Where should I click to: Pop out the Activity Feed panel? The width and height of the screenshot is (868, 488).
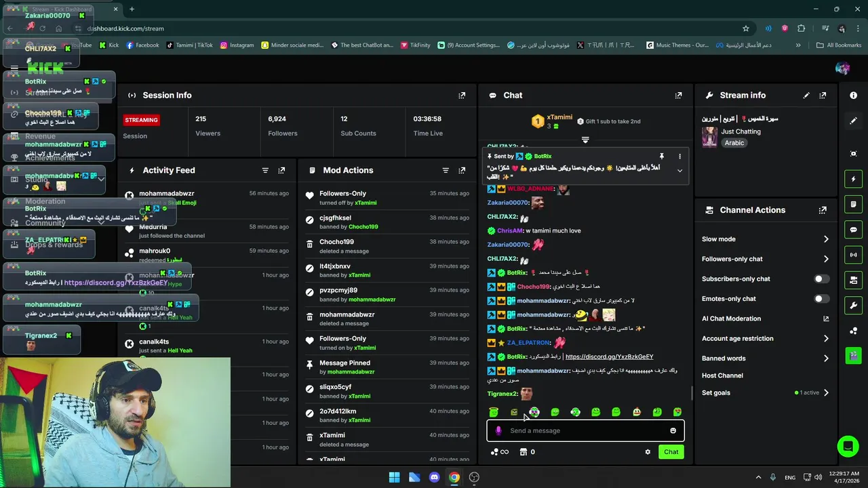coord(281,171)
